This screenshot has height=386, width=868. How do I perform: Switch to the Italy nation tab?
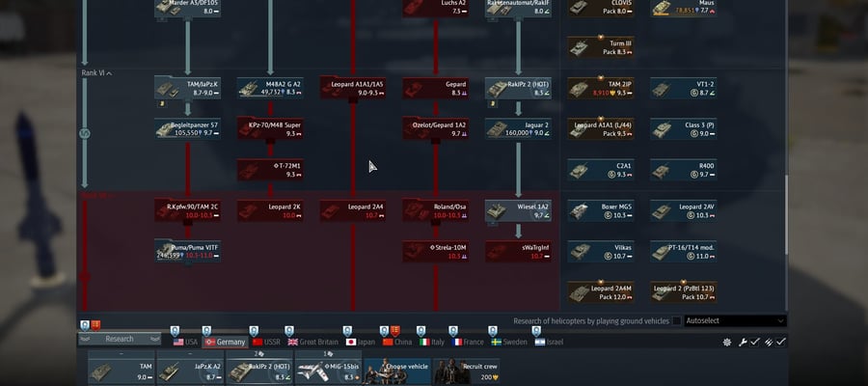point(432,343)
